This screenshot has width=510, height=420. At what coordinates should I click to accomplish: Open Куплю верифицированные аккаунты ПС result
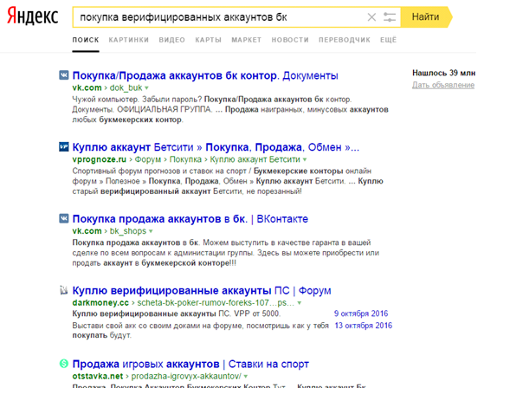[202, 290]
